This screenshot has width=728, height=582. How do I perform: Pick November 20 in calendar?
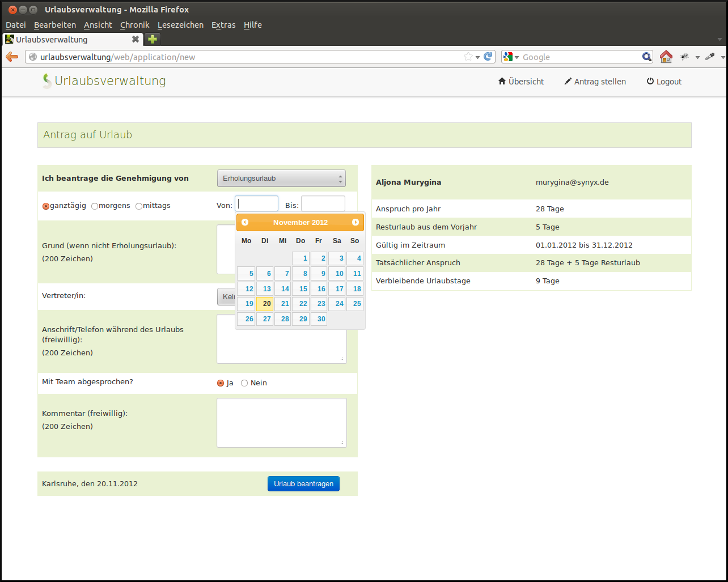[x=265, y=304]
